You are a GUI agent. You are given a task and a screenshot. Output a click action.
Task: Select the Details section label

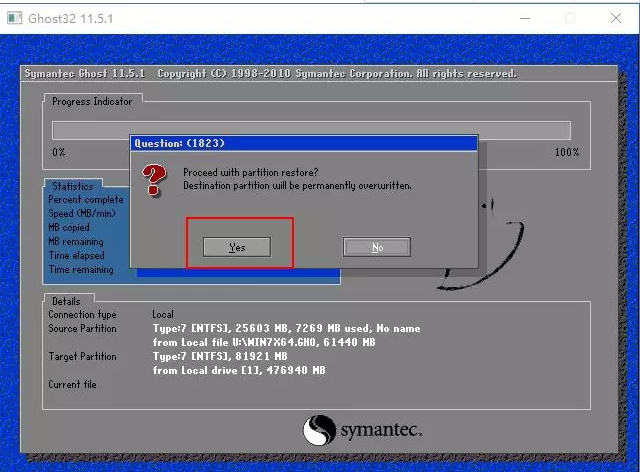[66, 301]
